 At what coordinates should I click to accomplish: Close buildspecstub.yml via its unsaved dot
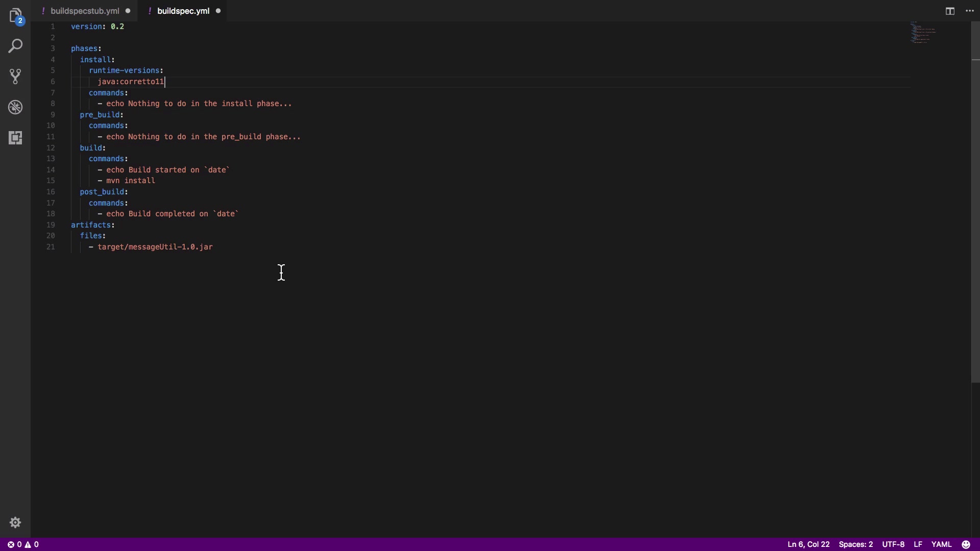128,11
